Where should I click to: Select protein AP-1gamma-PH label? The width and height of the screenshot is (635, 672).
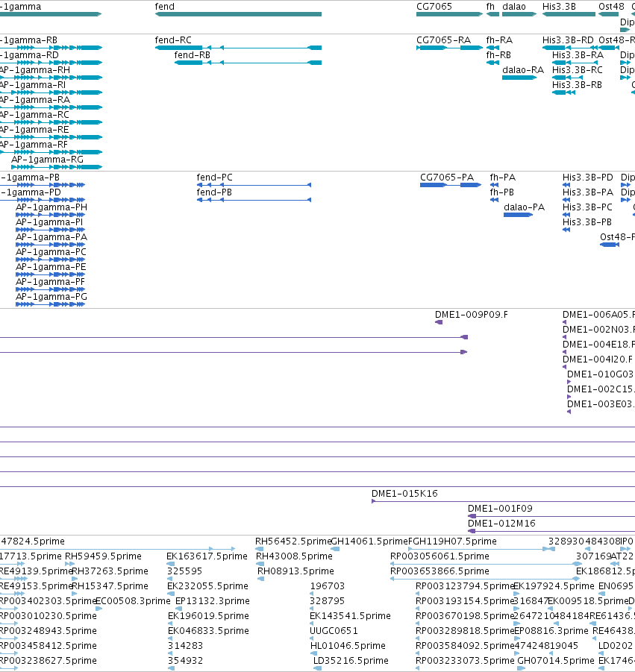(x=51, y=207)
